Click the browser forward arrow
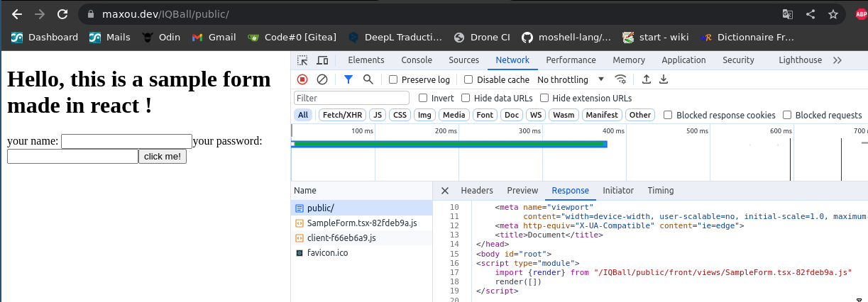Image resolution: width=868 pixels, height=302 pixels. pyautogui.click(x=40, y=13)
